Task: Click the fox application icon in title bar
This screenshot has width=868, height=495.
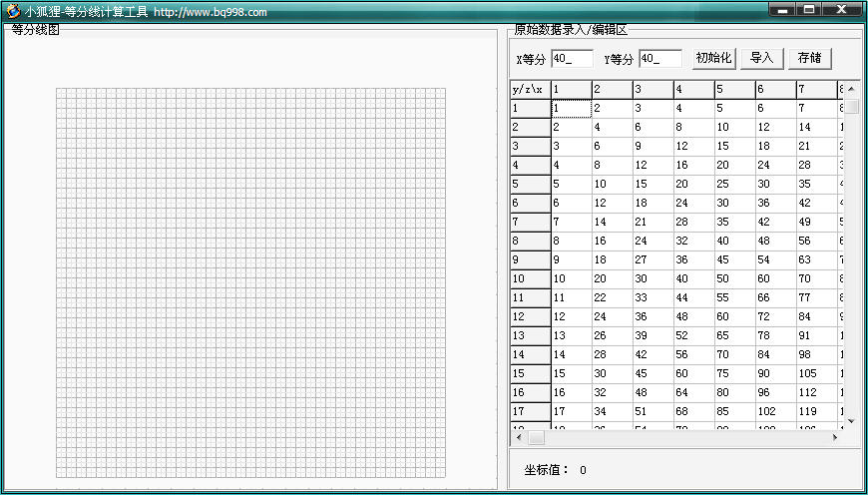Action: pos(13,11)
